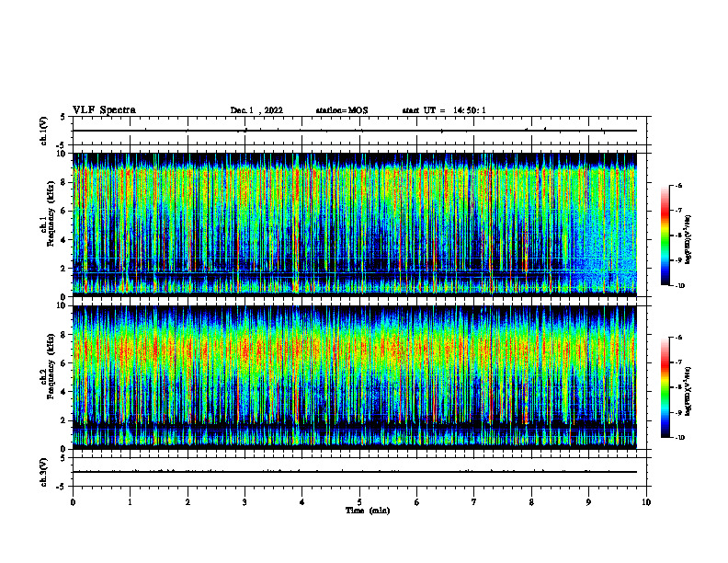Click the ch.2 PSD color scale bar

pyautogui.click(x=665, y=387)
